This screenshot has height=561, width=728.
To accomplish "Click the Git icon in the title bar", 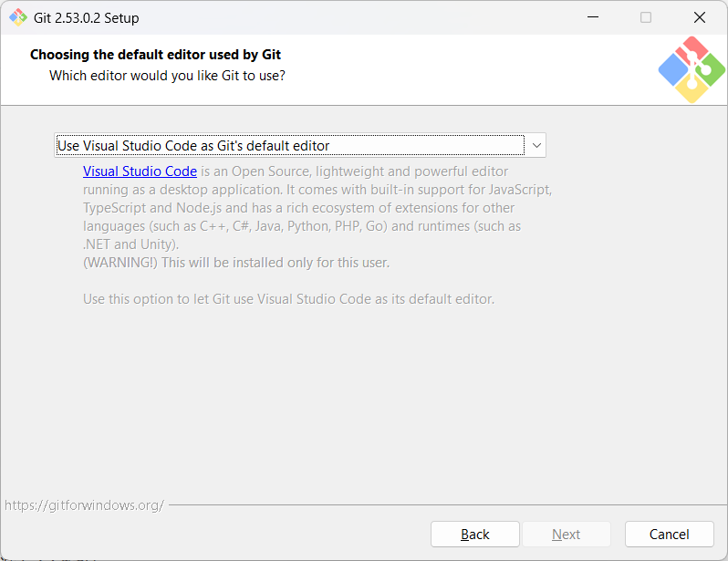I will pos(18,17).
